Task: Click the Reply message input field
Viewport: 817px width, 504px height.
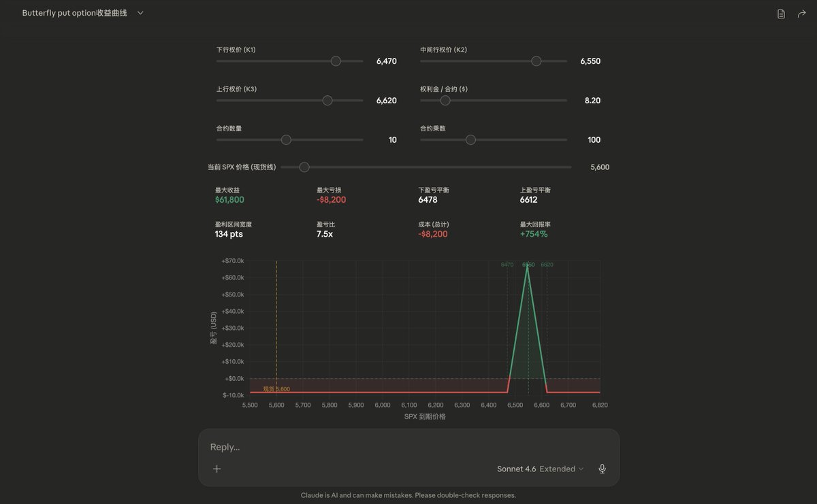Action: [x=408, y=447]
